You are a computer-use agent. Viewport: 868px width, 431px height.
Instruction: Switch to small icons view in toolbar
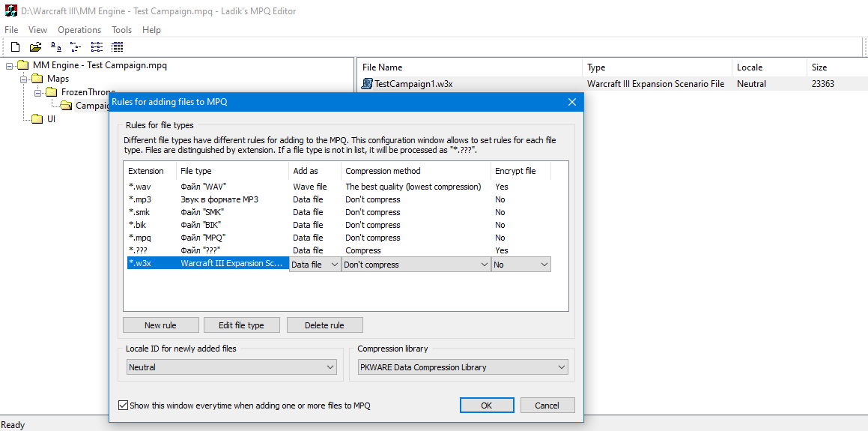click(76, 47)
